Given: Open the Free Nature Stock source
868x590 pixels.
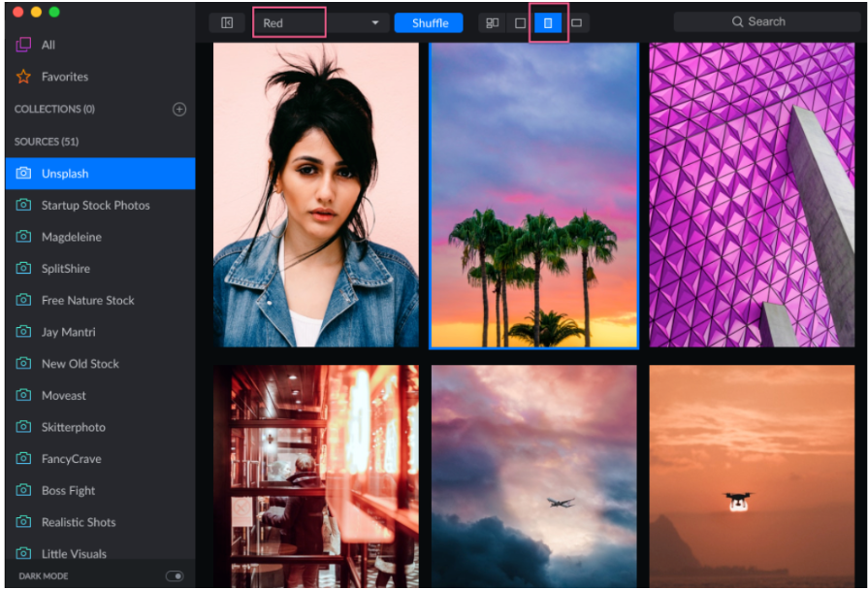Looking at the screenshot, I should pyautogui.click(x=87, y=301).
